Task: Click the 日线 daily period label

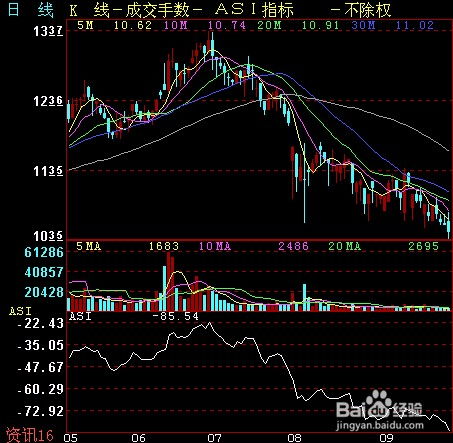Action: click(30, 9)
